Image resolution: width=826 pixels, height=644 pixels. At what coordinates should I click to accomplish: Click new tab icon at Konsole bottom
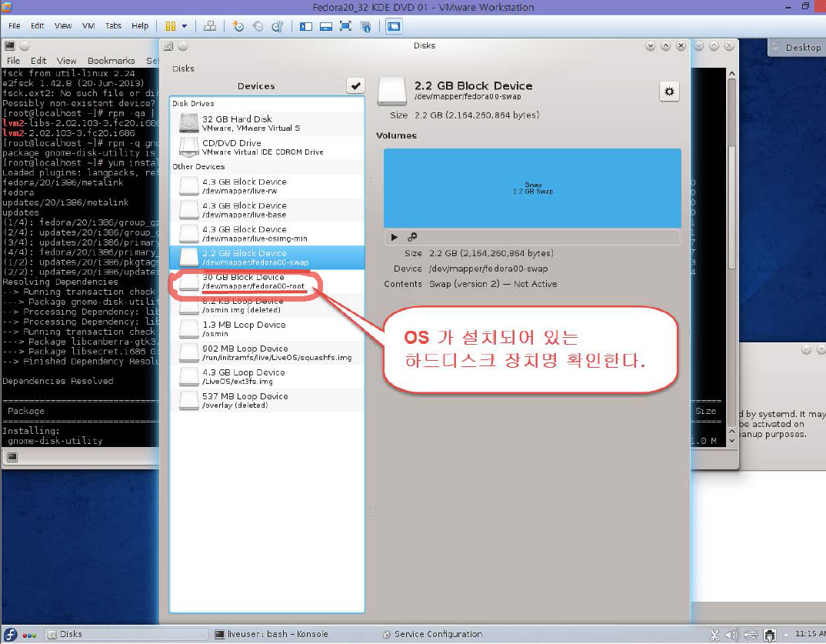[12, 457]
